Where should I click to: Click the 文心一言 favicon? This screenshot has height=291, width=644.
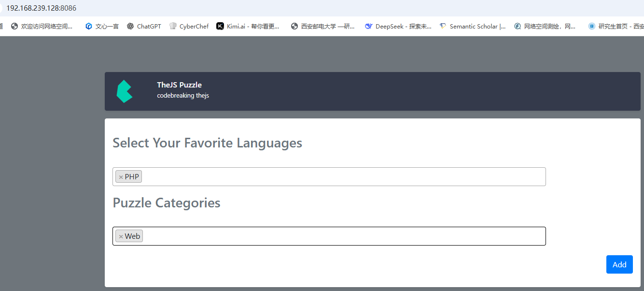coord(88,27)
